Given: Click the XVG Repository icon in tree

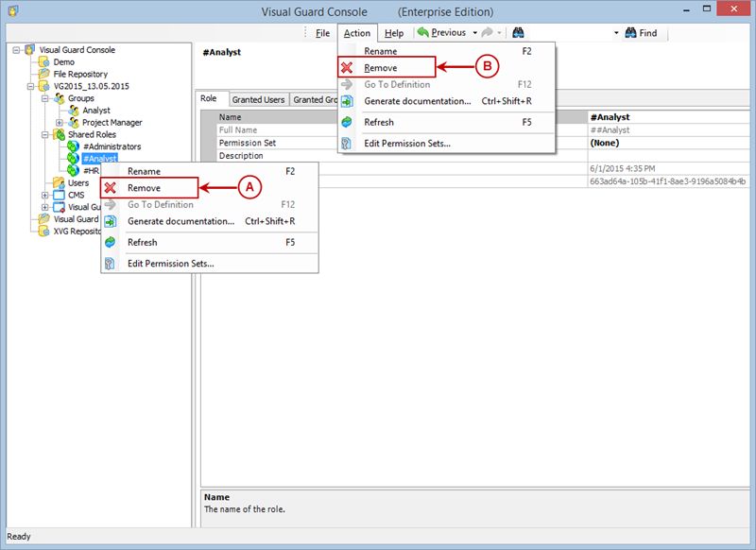Looking at the screenshot, I should (x=43, y=231).
